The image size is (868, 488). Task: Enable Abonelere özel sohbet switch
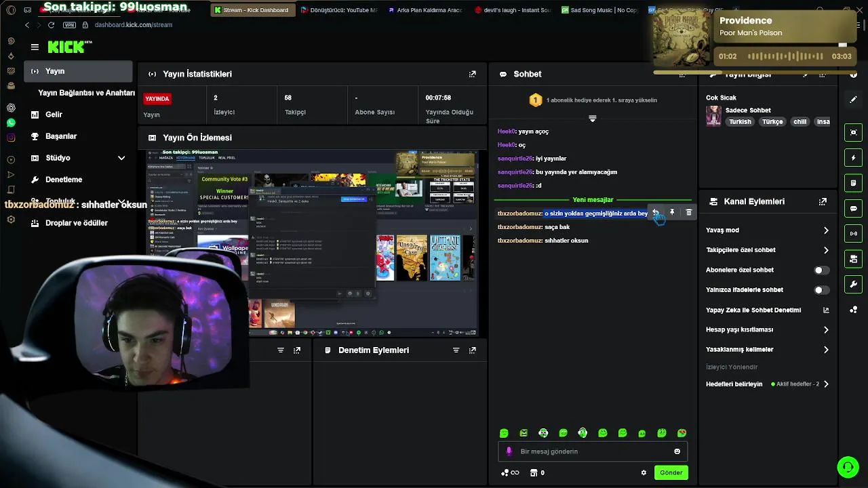(821, 270)
